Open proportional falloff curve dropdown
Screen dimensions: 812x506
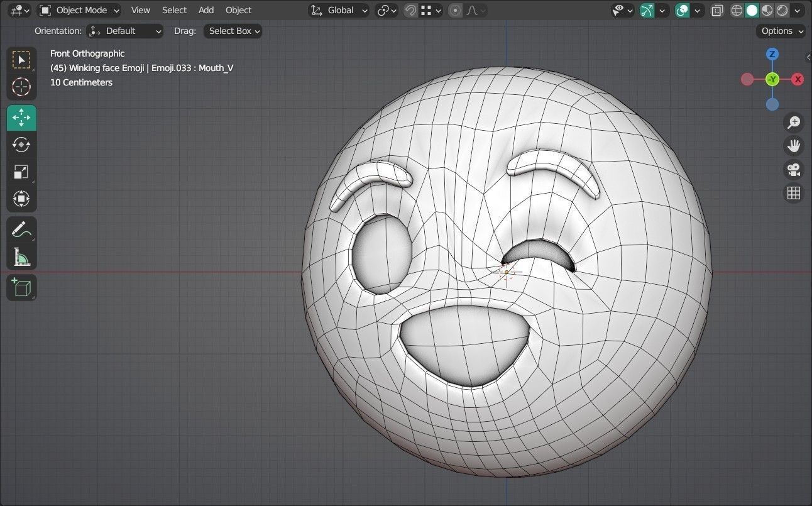click(x=475, y=10)
